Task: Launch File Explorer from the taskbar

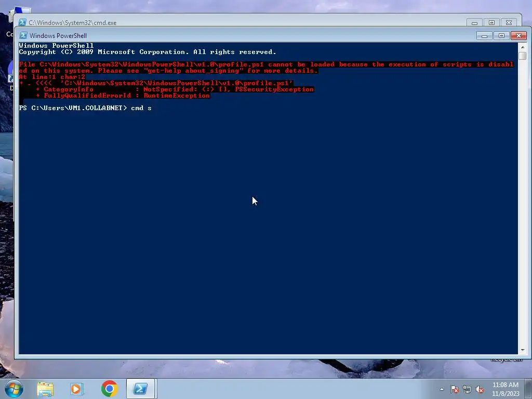Action: tap(45, 389)
